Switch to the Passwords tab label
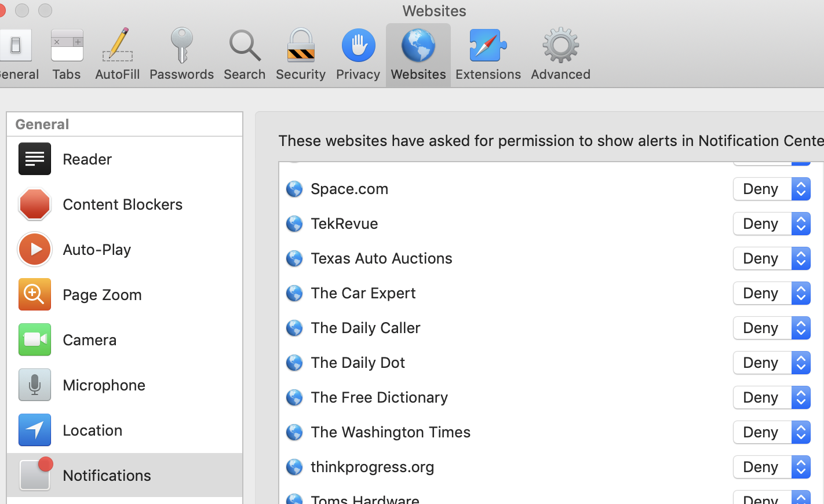 (x=182, y=74)
